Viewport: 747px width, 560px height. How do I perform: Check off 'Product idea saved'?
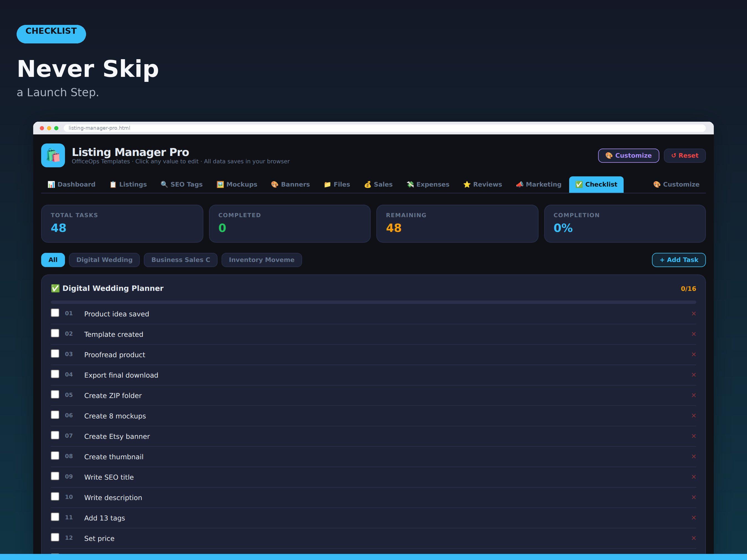(55, 313)
